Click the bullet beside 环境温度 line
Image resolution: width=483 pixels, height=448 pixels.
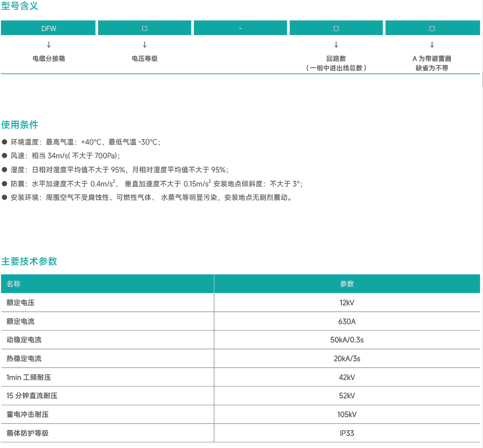(x=5, y=142)
